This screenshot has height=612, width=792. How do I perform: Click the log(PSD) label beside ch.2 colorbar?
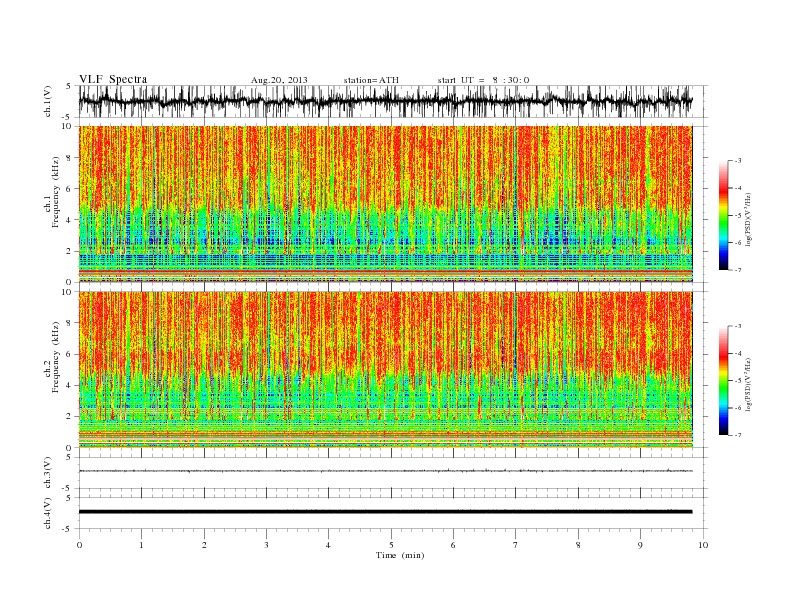(x=749, y=383)
